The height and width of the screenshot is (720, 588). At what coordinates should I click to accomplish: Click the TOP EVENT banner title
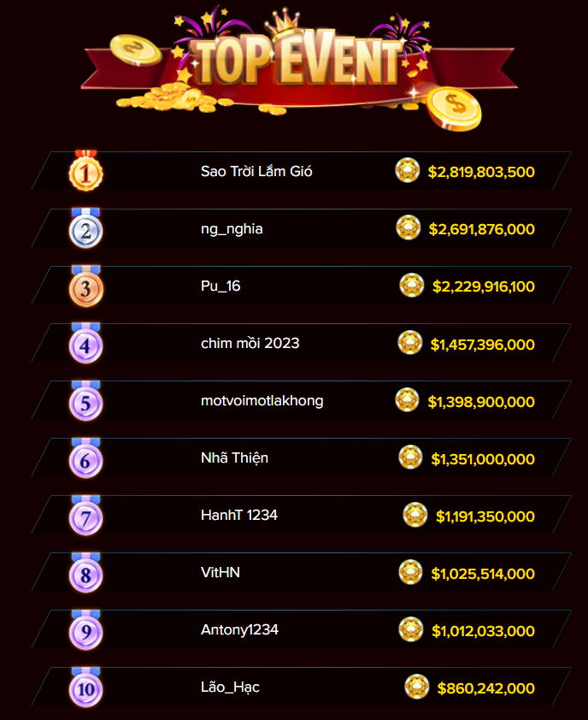click(298, 60)
